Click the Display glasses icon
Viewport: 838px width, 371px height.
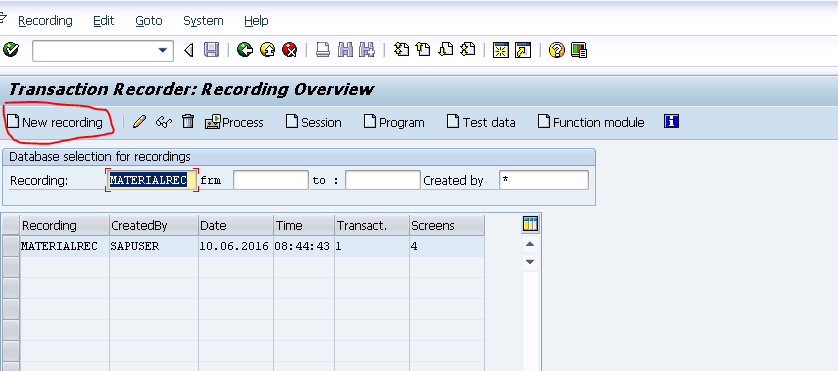click(x=164, y=122)
